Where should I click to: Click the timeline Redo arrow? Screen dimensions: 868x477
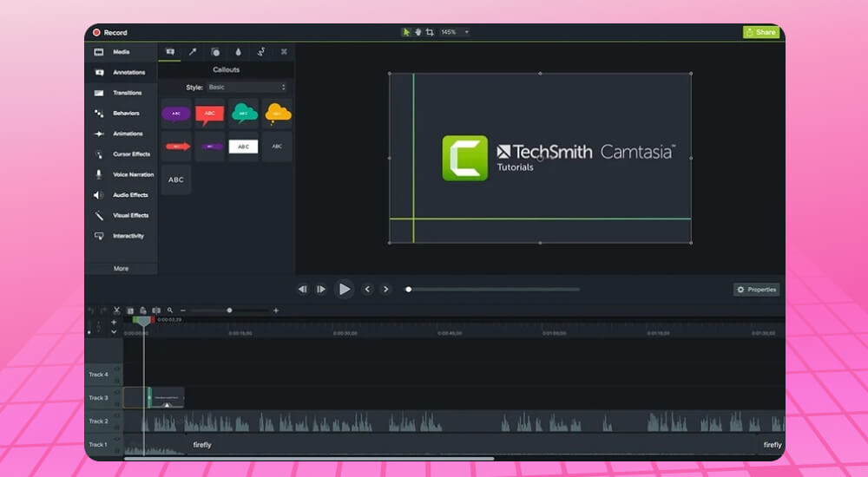tap(103, 311)
